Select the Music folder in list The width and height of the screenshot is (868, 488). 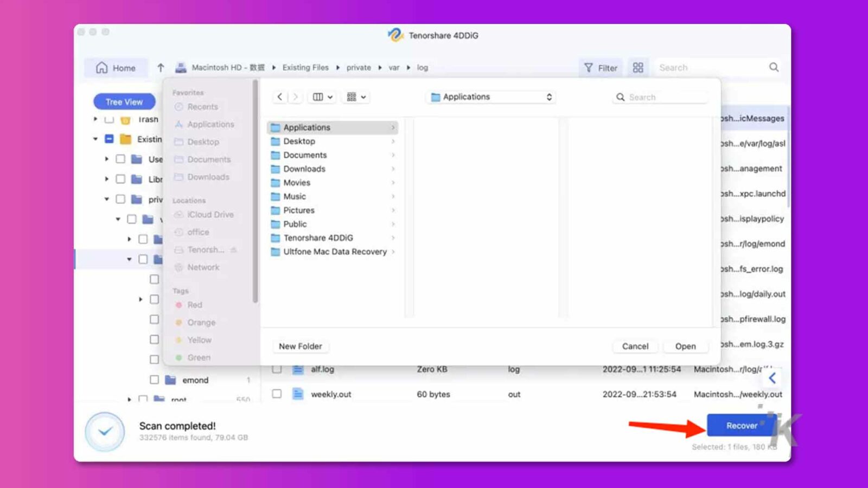click(x=332, y=196)
